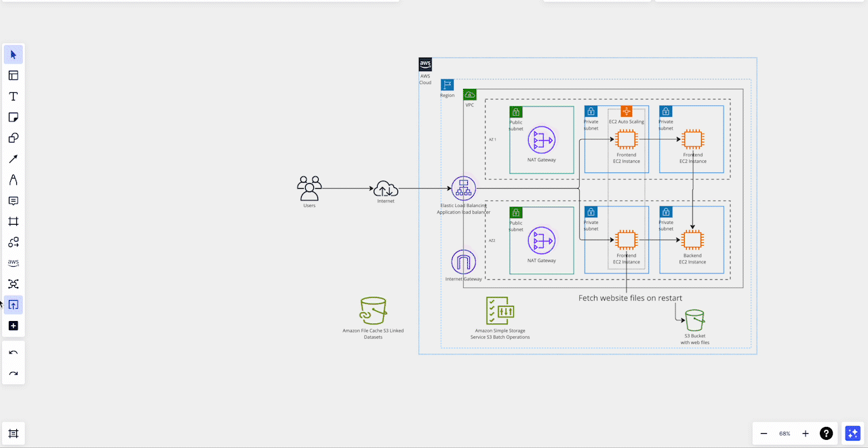
Task: Click the "Application load balancer" label
Action: click(464, 212)
